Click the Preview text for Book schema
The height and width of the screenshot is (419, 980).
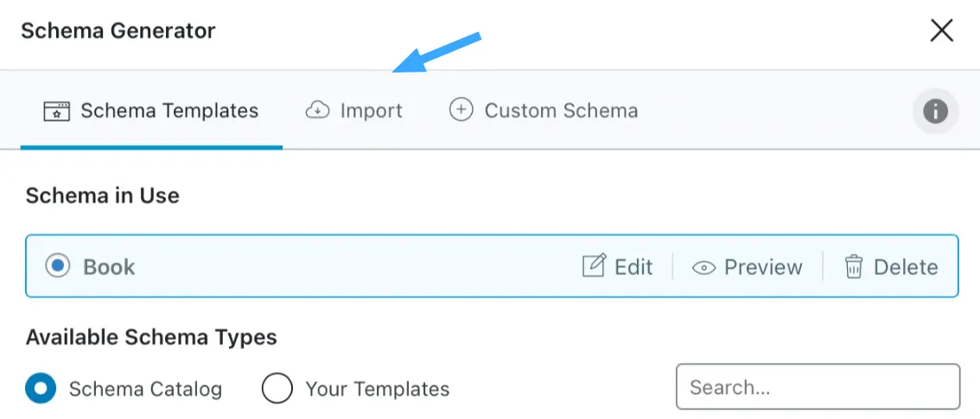tap(763, 267)
